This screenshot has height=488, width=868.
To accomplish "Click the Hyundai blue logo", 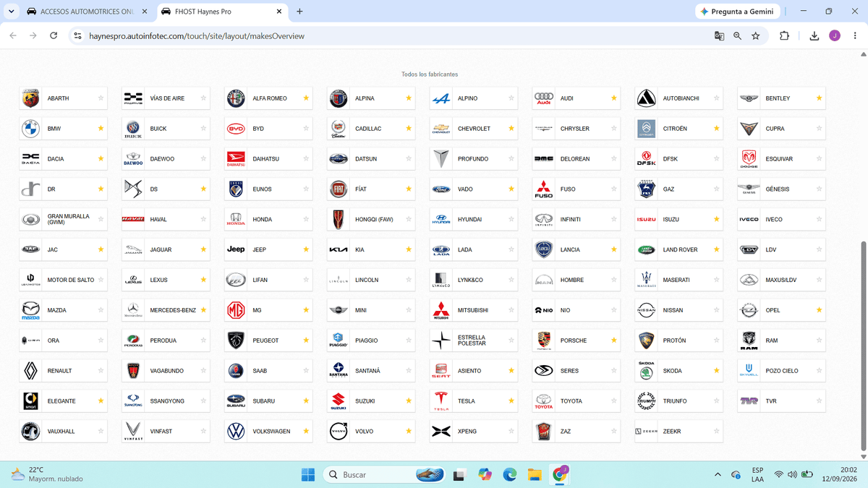I will point(441,220).
